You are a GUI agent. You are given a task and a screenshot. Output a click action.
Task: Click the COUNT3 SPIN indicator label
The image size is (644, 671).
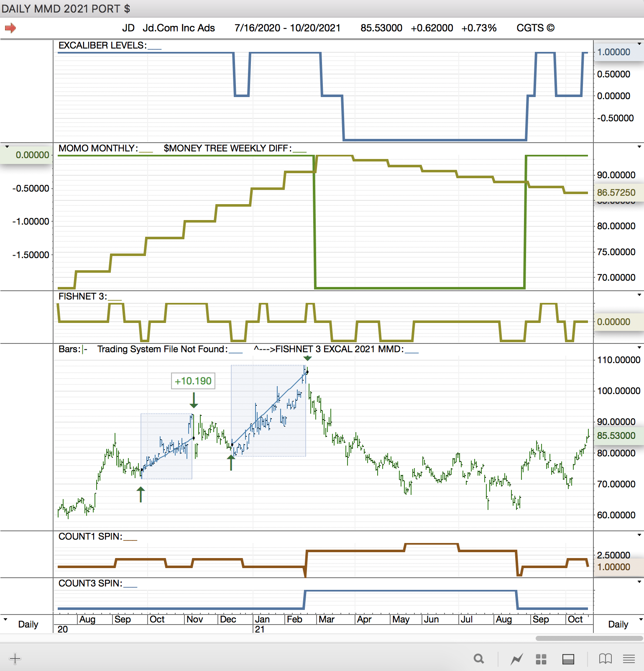90,583
